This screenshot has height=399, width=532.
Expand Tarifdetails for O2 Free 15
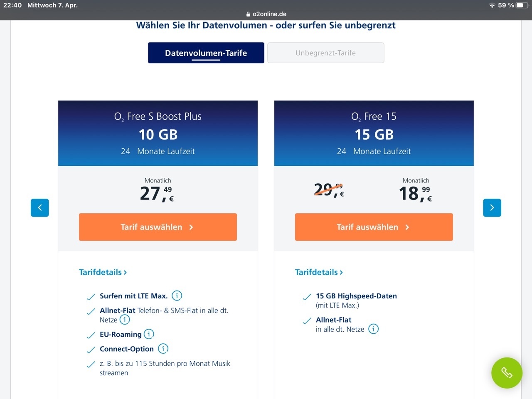(319, 272)
